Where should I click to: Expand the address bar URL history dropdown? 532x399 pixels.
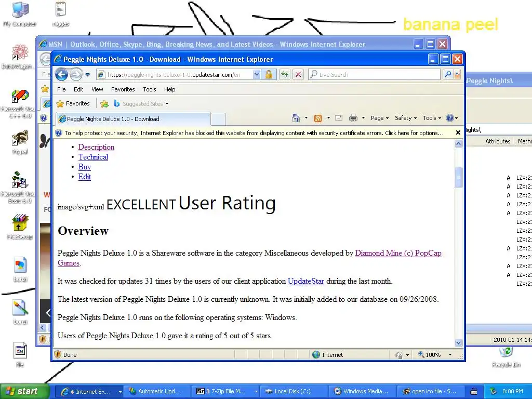(257, 74)
